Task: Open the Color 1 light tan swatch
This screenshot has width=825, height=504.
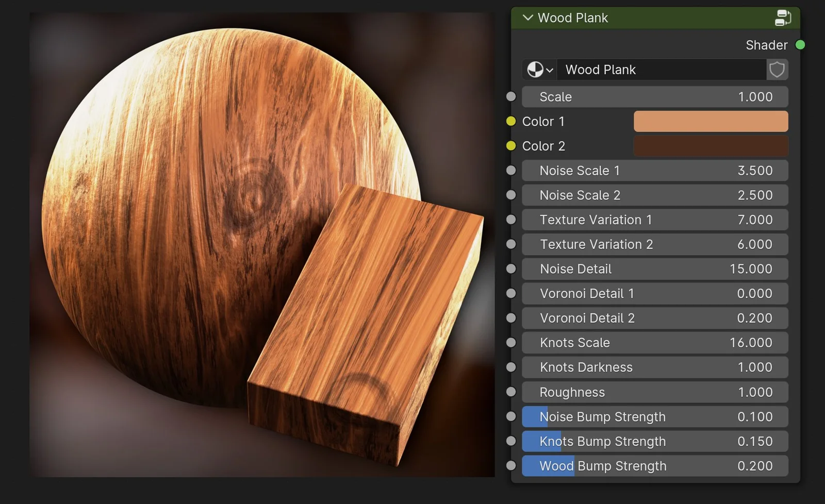Action: point(710,122)
